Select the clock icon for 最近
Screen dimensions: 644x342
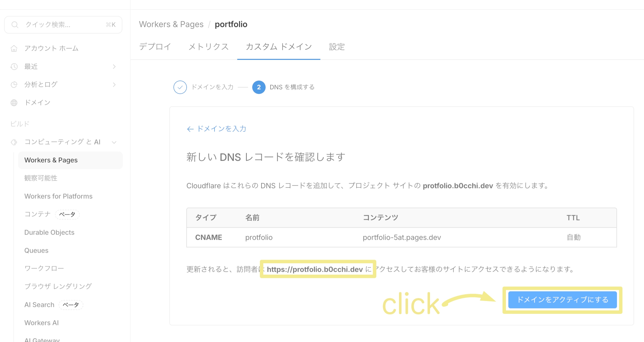(x=14, y=66)
